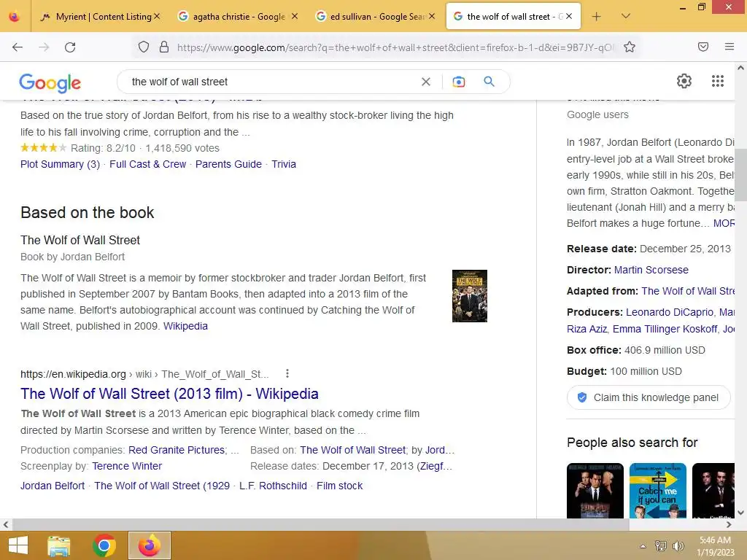Open The Wolf of Wall Street (1929 sitelink
The image size is (747, 560).
click(162, 486)
